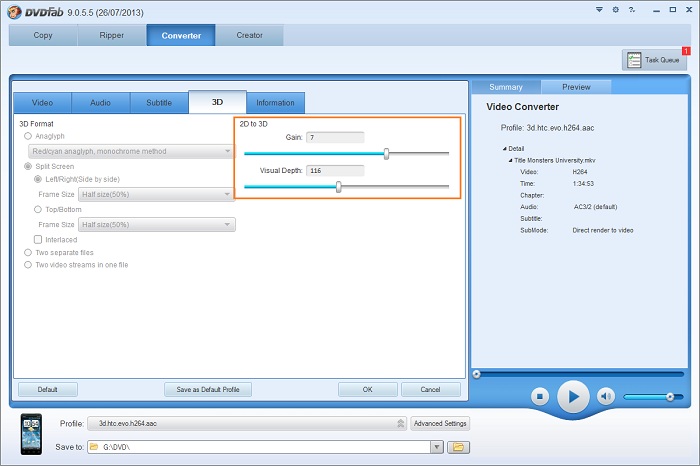Click the Visual Depth value field
This screenshot has width=700, height=466.
(x=335, y=171)
